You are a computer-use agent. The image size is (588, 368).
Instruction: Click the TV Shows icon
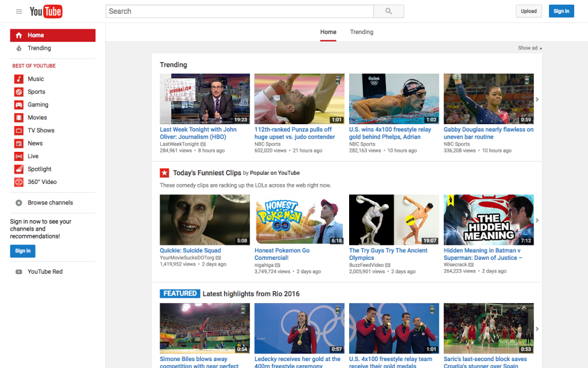click(x=19, y=131)
